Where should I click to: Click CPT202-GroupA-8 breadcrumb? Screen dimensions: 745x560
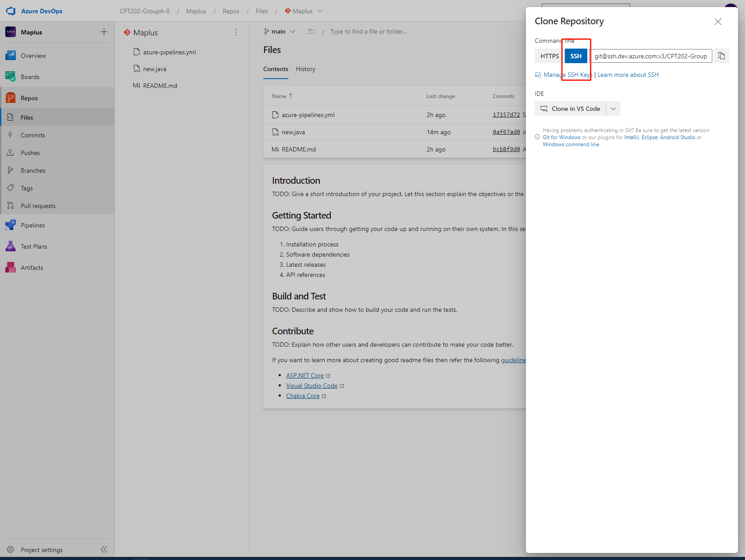click(x=144, y=11)
